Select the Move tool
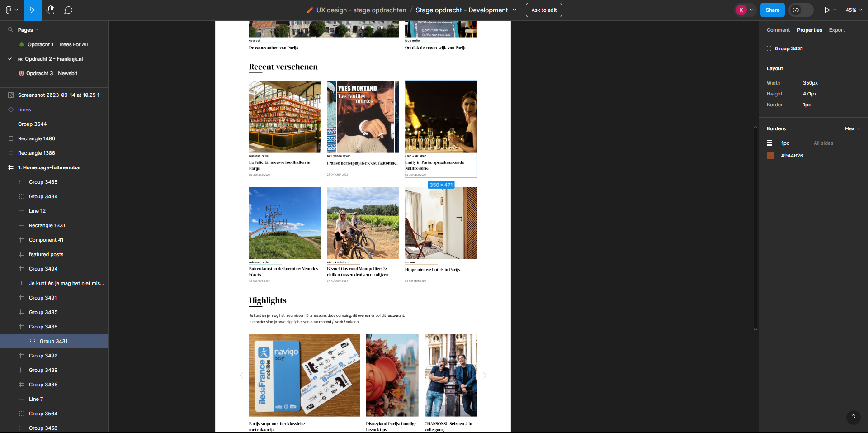This screenshot has width=868, height=433. pos(33,10)
